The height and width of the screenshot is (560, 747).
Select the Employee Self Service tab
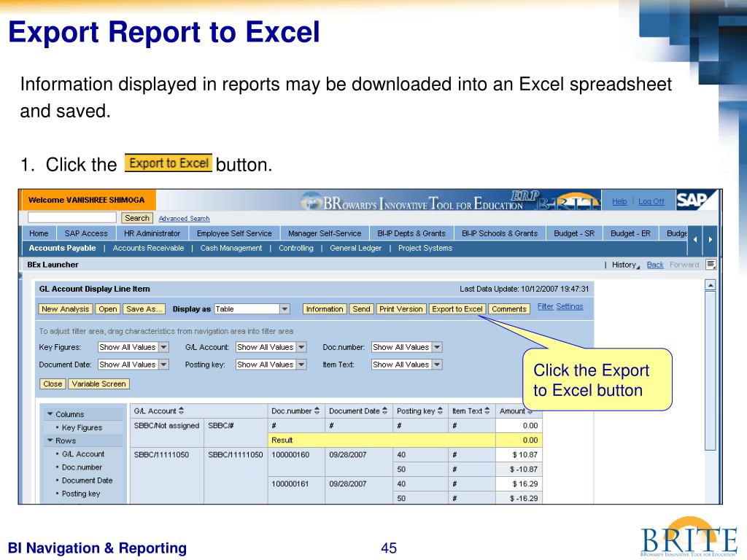coord(234,233)
